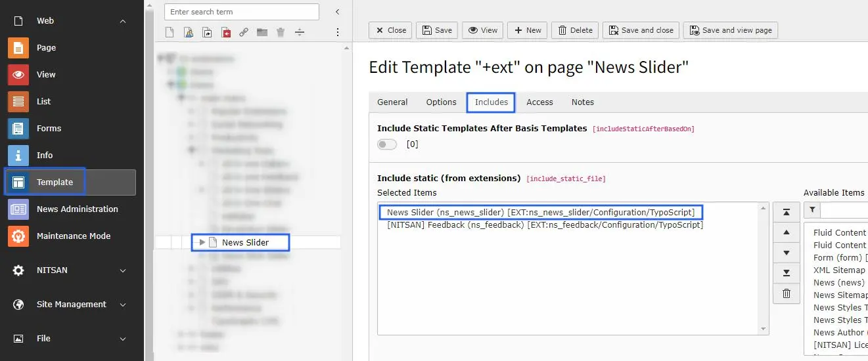The width and height of the screenshot is (868, 361).
Task: Select [NITSAN] Feedback (ns_feedback) item
Action: coord(545,225)
